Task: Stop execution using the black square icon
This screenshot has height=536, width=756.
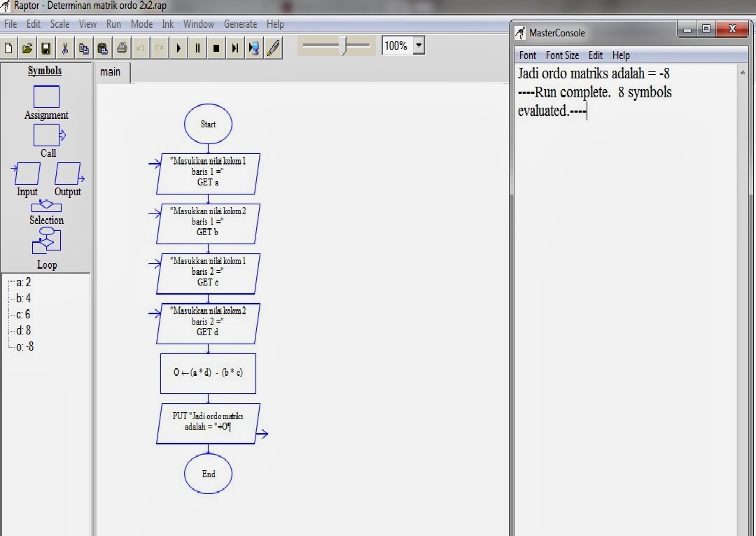Action: coord(216,47)
